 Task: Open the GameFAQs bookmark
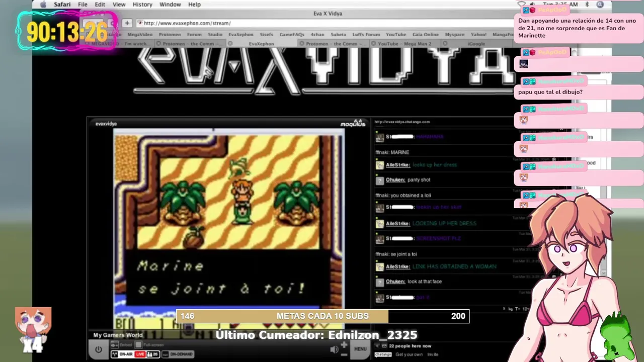(x=292, y=35)
